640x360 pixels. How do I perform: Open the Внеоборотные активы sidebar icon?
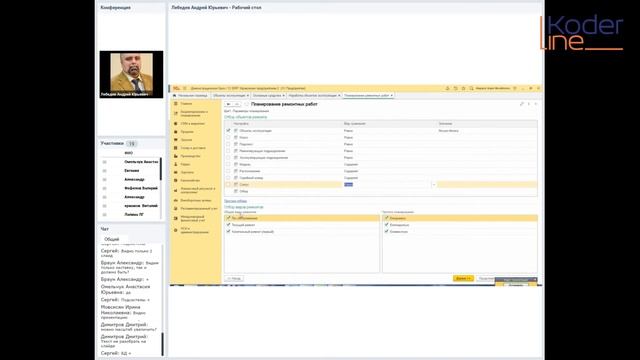click(176, 200)
